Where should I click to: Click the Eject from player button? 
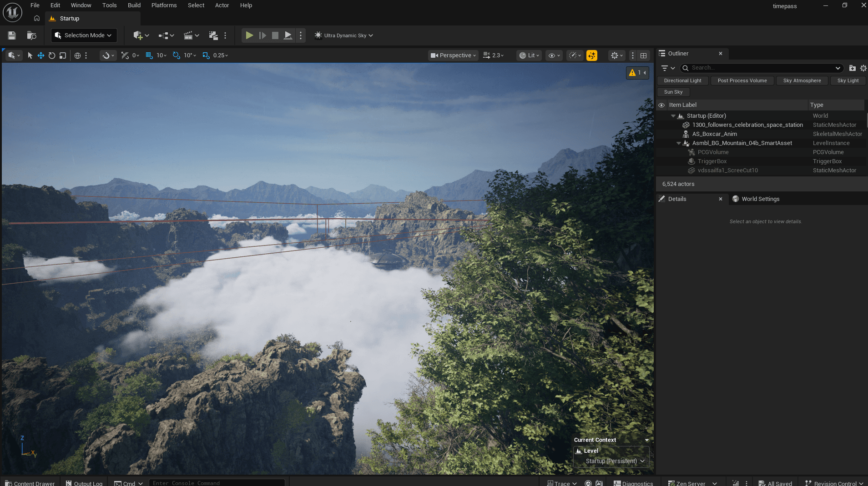pyautogui.click(x=288, y=35)
